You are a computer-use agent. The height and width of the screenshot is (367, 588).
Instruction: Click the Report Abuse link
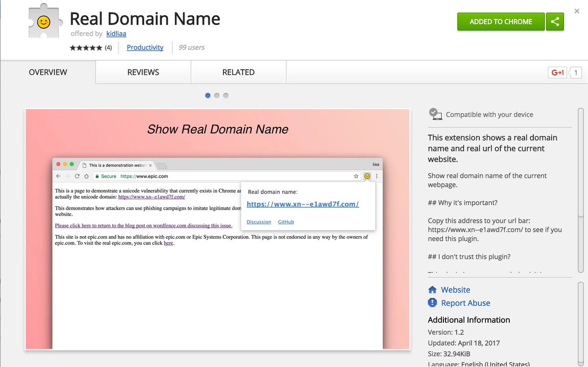tap(465, 303)
